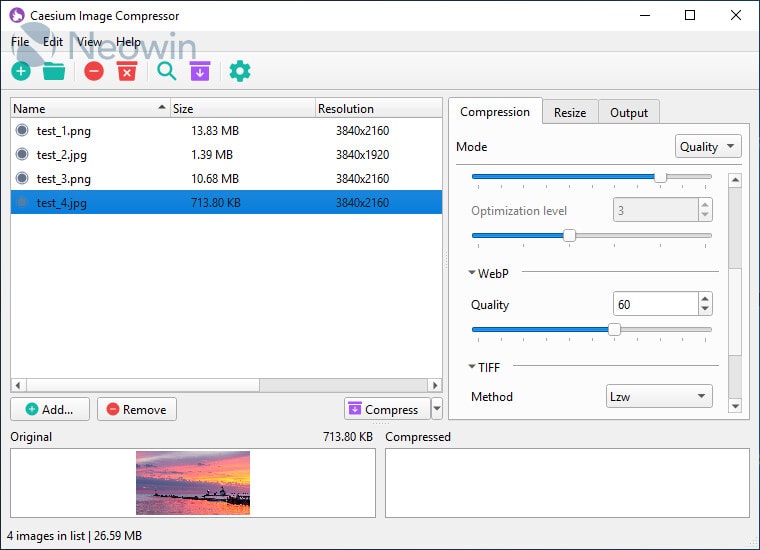Open the File menu
The height and width of the screenshot is (550, 760).
[x=20, y=42]
